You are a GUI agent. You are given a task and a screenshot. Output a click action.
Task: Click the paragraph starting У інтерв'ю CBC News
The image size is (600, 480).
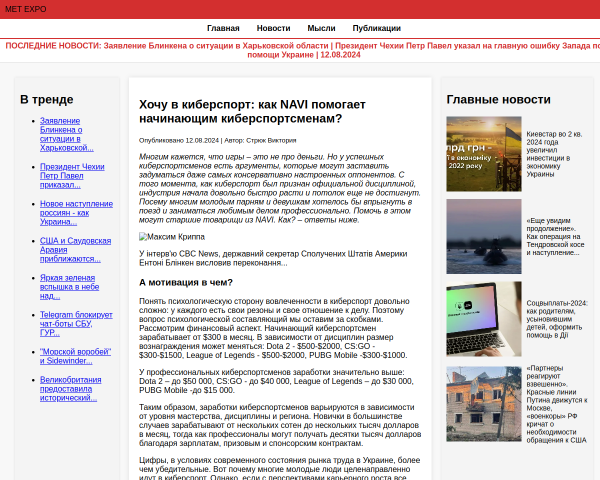click(273, 258)
